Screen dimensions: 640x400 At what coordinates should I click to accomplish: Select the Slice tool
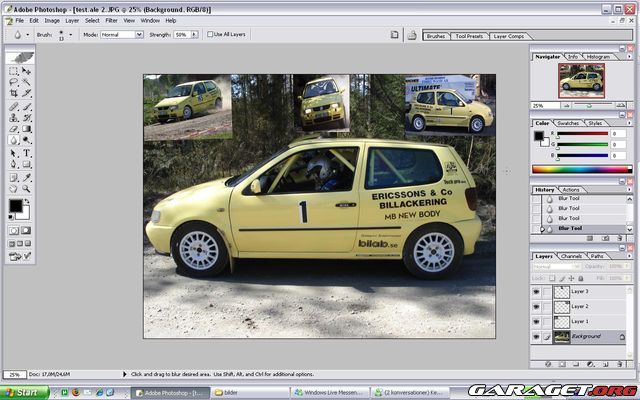(27, 93)
